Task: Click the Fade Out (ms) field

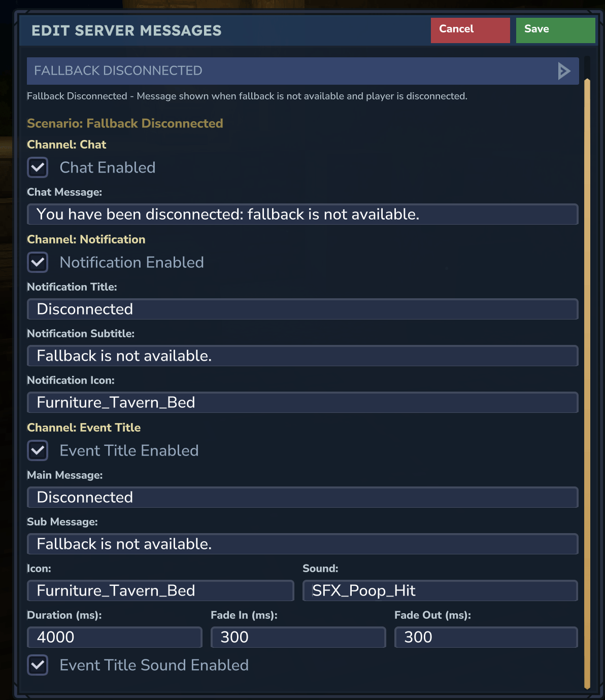Action: 486,637
